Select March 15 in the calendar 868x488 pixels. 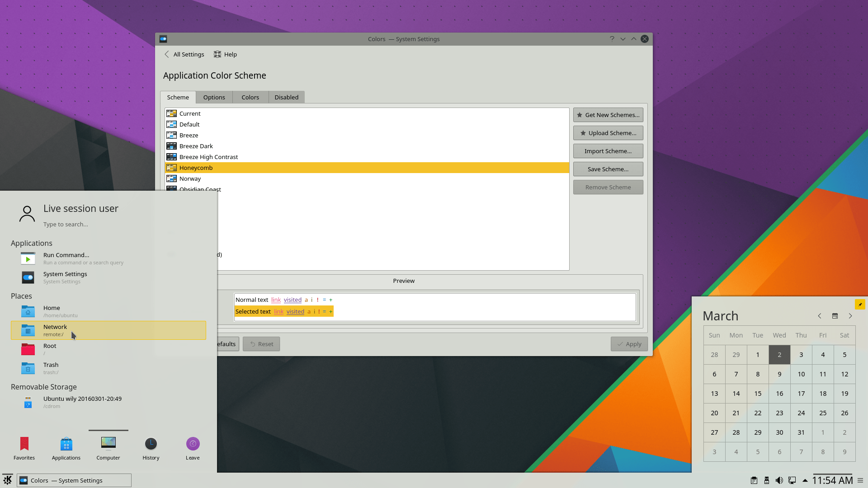(x=758, y=394)
